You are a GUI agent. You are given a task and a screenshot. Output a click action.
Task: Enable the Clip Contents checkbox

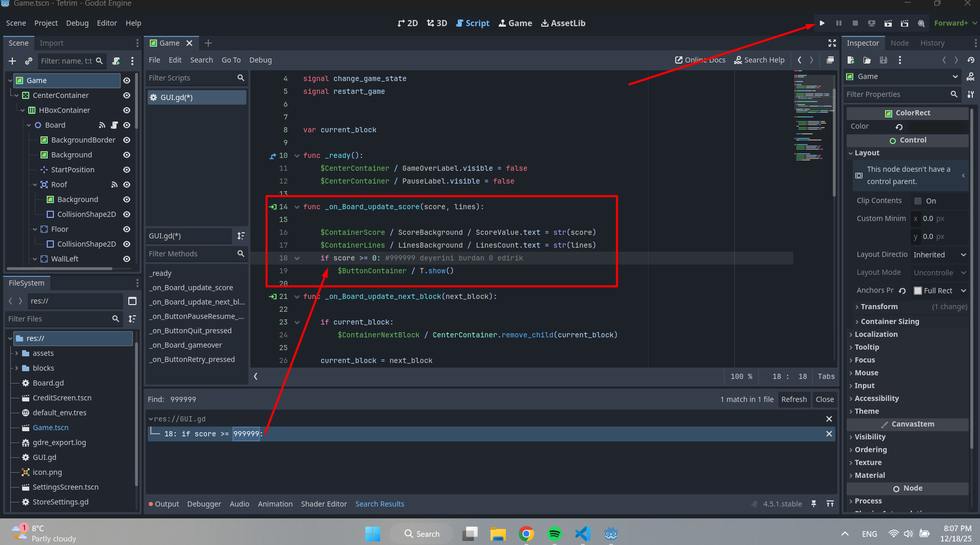pos(918,201)
